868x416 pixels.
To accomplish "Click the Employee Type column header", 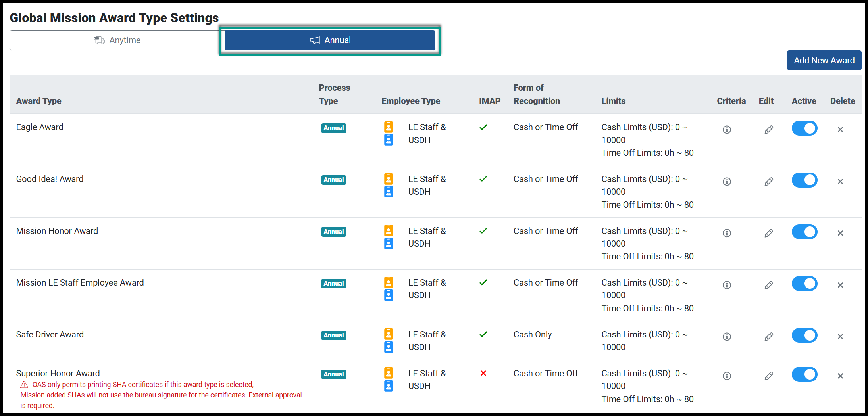I will click(411, 101).
